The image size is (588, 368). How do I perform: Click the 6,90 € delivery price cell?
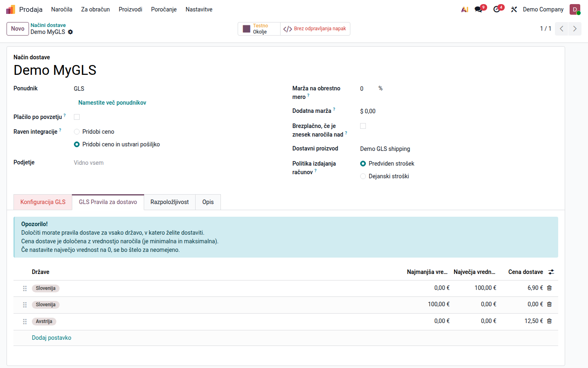pyautogui.click(x=535, y=288)
